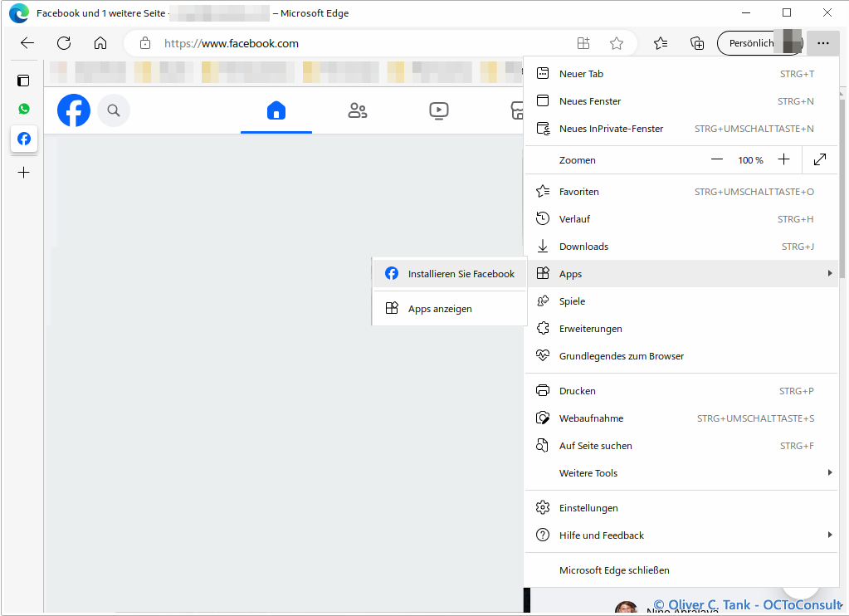Open Facebook search with magnifier icon
This screenshot has height=616, width=849.
click(x=113, y=110)
